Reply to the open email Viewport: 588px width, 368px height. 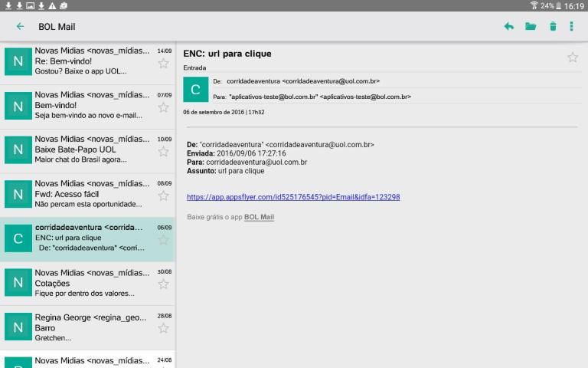pos(509,26)
